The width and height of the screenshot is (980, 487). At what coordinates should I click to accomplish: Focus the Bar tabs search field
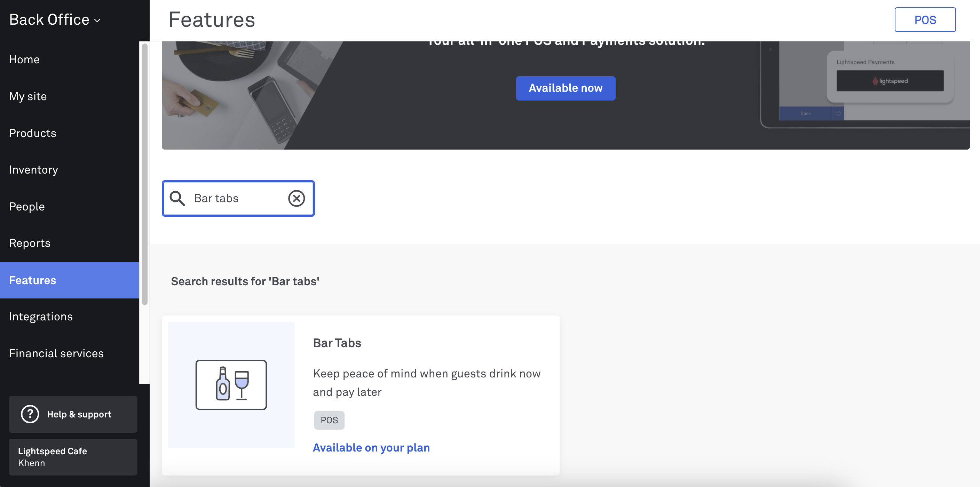pyautogui.click(x=238, y=198)
